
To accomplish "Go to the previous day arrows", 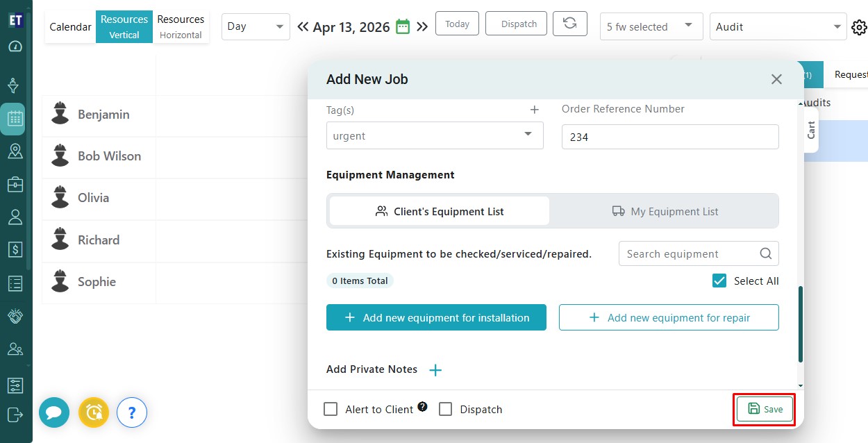I will tap(303, 27).
